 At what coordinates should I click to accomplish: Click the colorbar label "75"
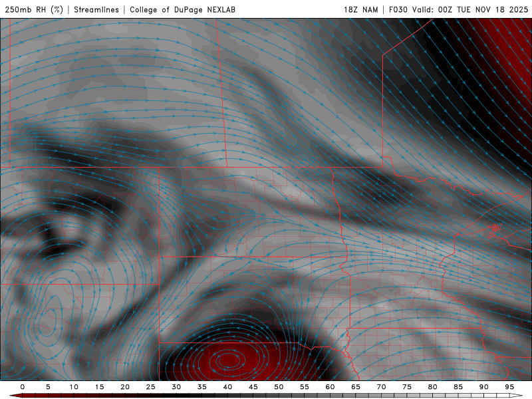407,387
